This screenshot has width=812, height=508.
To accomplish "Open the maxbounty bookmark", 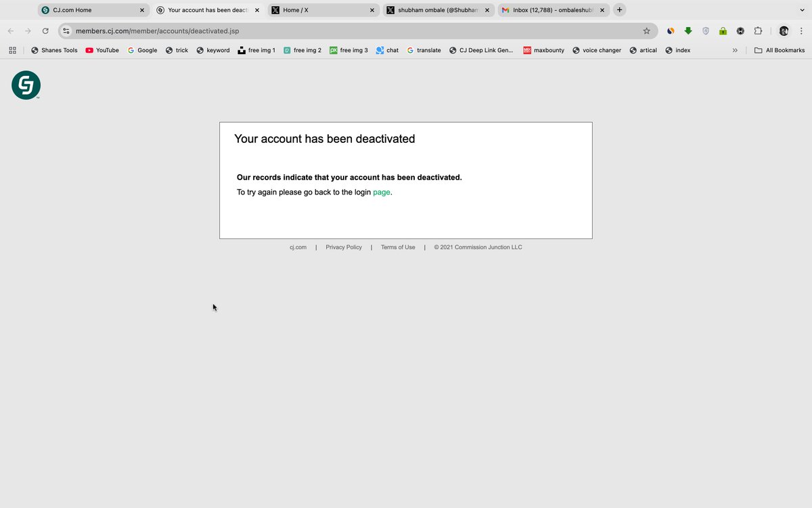I will point(543,50).
